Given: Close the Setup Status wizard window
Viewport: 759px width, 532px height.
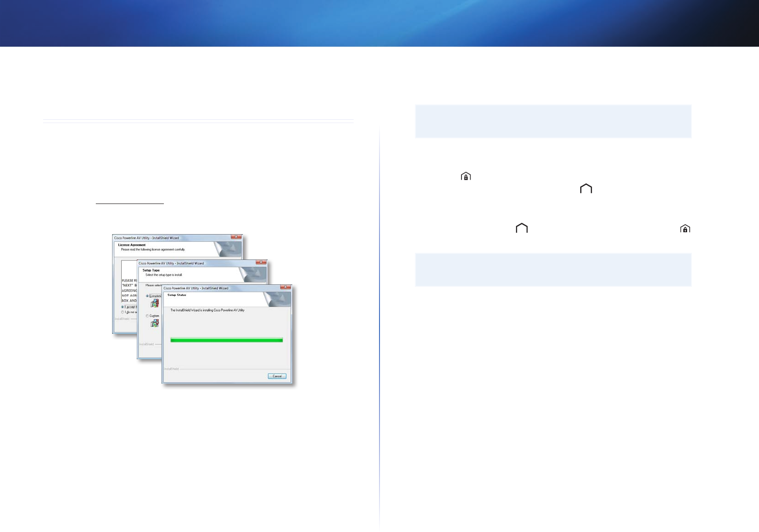Looking at the screenshot, I should [x=286, y=287].
